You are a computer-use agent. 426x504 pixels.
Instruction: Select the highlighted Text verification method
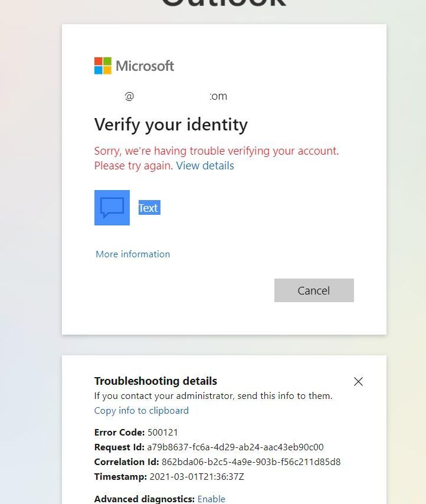tap(148, 208)
